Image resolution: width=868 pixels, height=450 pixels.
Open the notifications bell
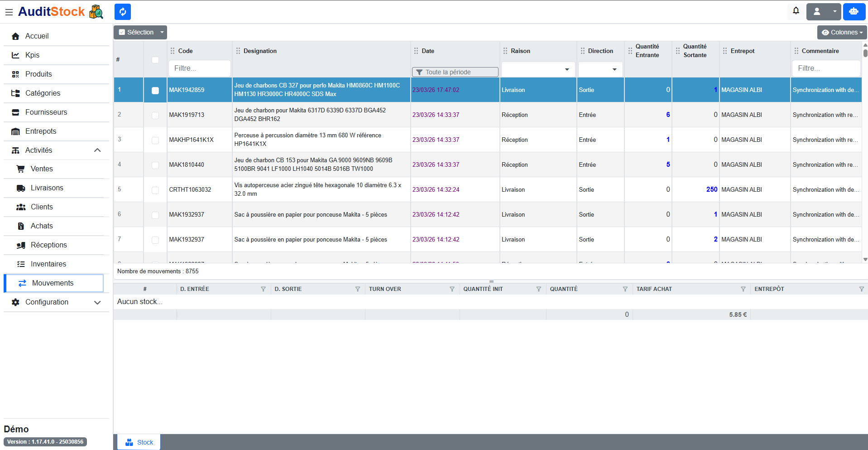(796, 11)
